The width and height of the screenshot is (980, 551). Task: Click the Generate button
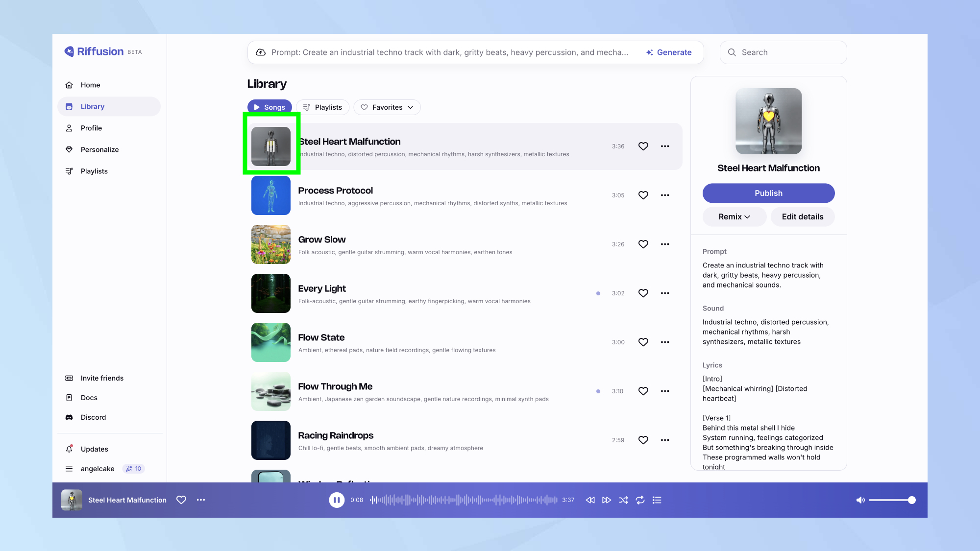[669, 52]
